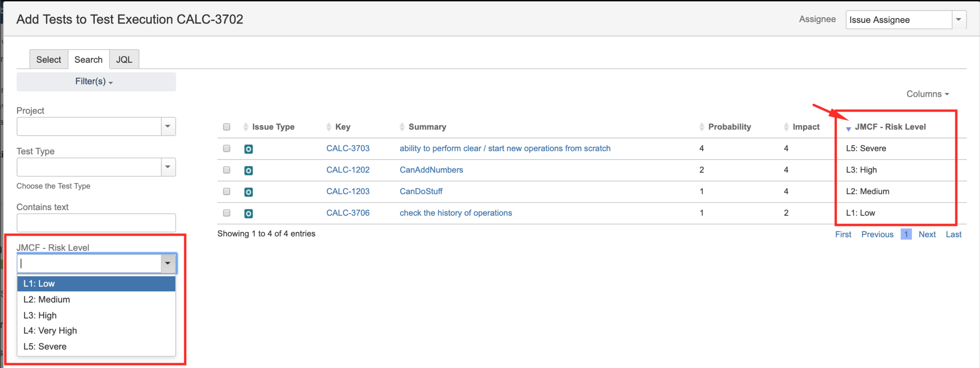Open the CanAddNumbers summary link

coord(431,170)
